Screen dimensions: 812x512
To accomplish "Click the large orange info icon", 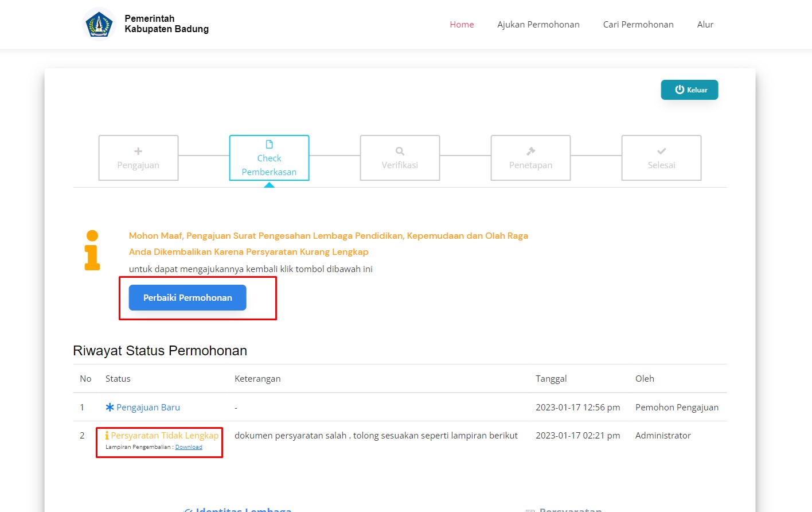I will click(x=92, y=250).
